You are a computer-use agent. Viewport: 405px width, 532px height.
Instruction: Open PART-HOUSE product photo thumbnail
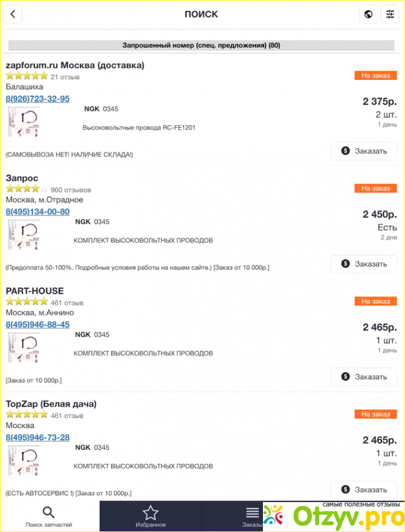[24, 348]
